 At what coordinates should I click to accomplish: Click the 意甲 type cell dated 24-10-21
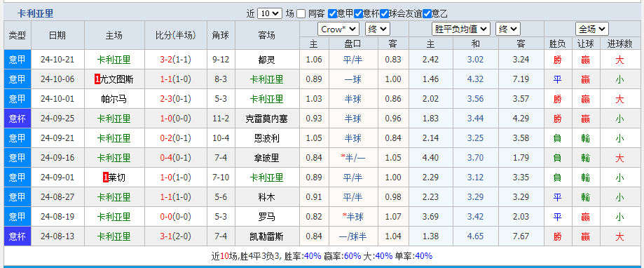[x=18, y=60]
